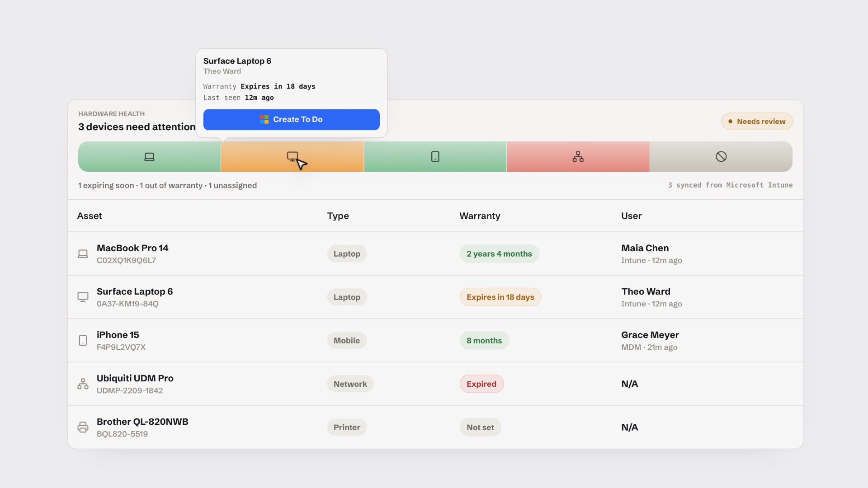Open Surface Laptop 6 in the asset table
The image size is (868, 488).
(135, 291)
